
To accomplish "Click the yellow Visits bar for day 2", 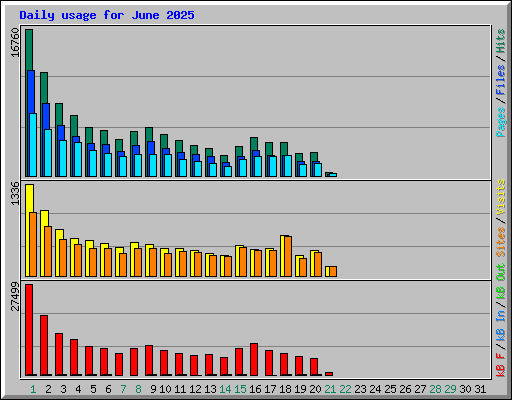I will 44,218.
